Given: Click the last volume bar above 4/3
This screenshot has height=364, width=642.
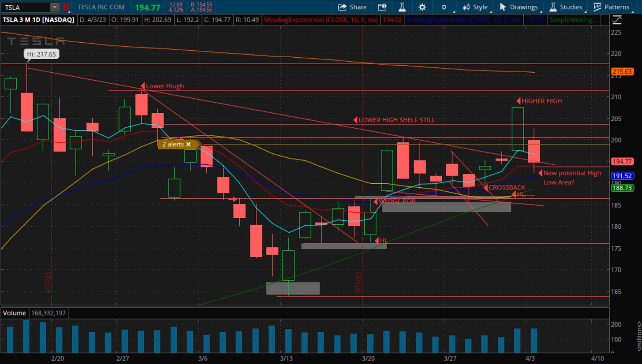Looking at the screenshot, I should (x=534, y=340).
